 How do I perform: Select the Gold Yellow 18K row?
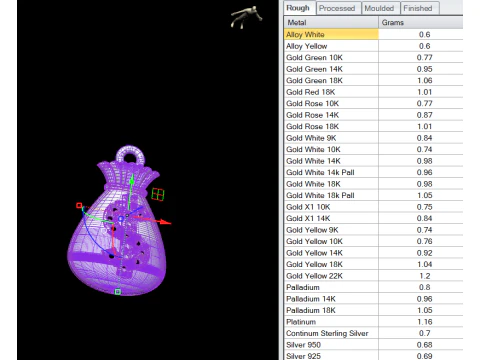coord(374,264)
